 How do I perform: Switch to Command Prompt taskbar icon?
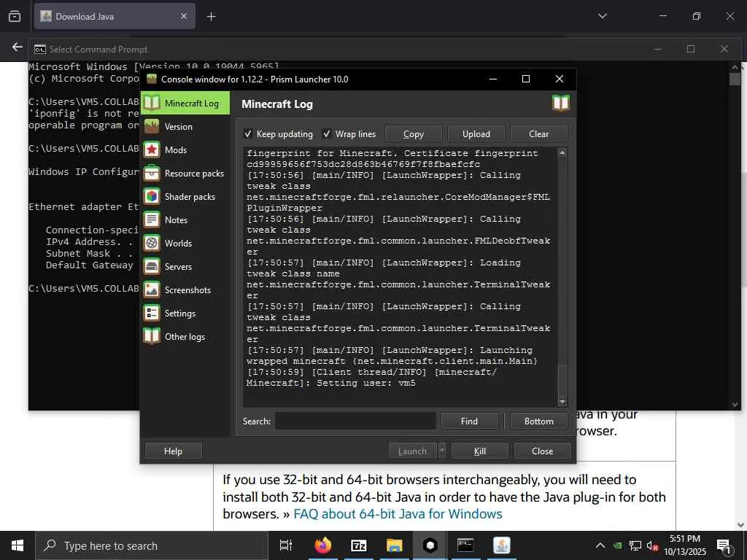coord(465,545)
